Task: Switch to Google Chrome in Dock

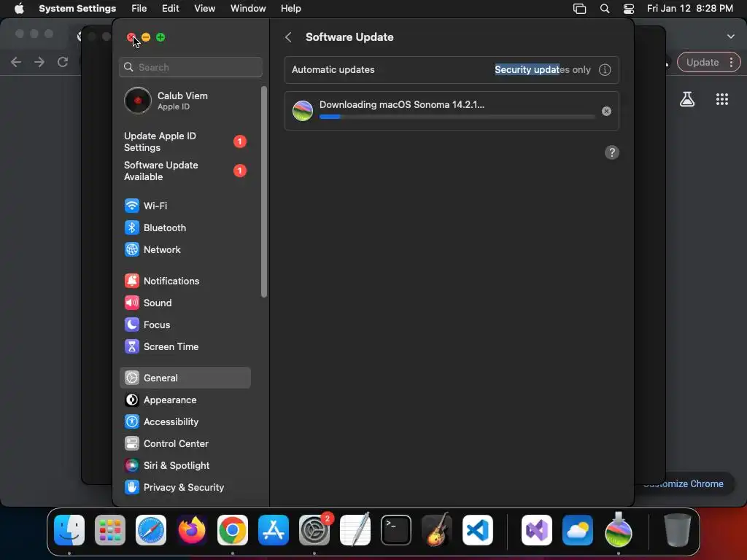Action: (x=233, y=530)
